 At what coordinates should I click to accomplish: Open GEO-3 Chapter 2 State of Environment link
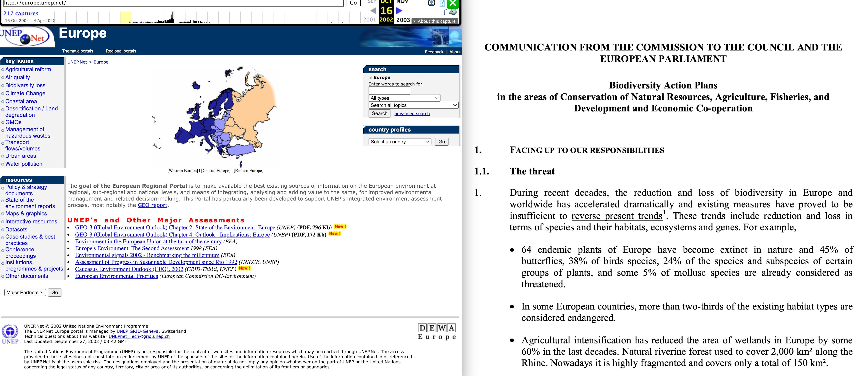pyautogui.click(x=175, y=227)
